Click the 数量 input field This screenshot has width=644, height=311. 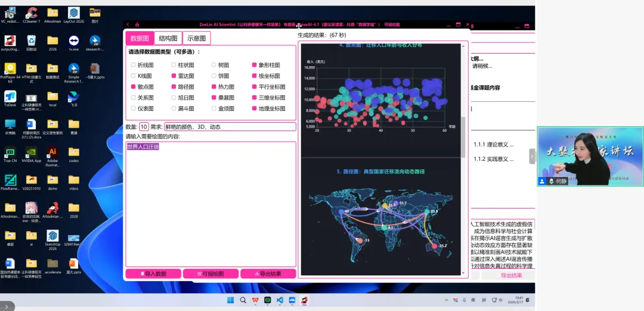(x=144, y=127)
